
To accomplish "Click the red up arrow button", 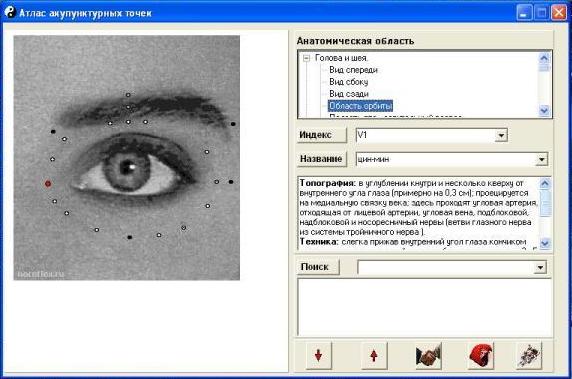I will (x=374, y=355).
